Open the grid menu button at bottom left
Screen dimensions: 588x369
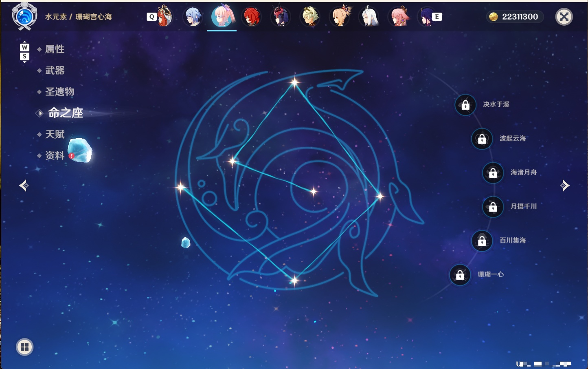[x=24, y=347]
